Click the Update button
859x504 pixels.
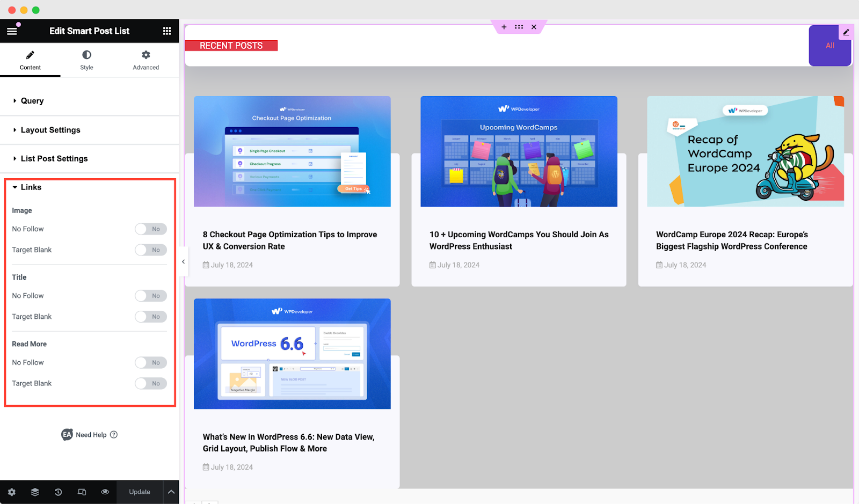tap(140, 492)
